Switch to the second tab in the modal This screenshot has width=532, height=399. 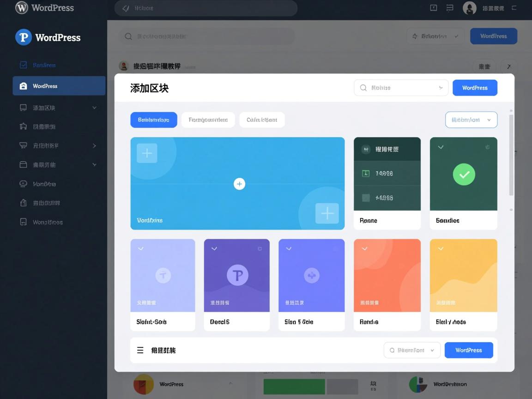(208, 120)
